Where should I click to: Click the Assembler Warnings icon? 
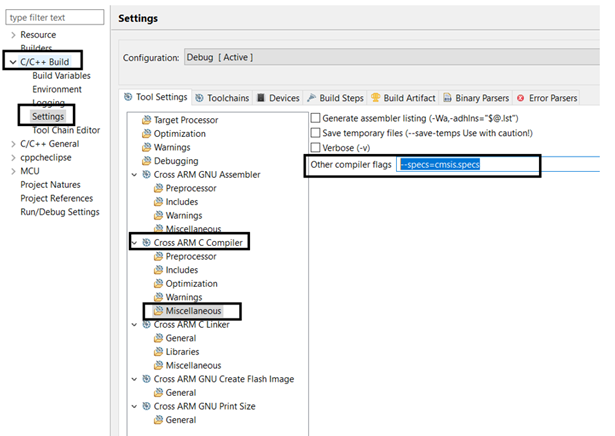coord(158,215)
